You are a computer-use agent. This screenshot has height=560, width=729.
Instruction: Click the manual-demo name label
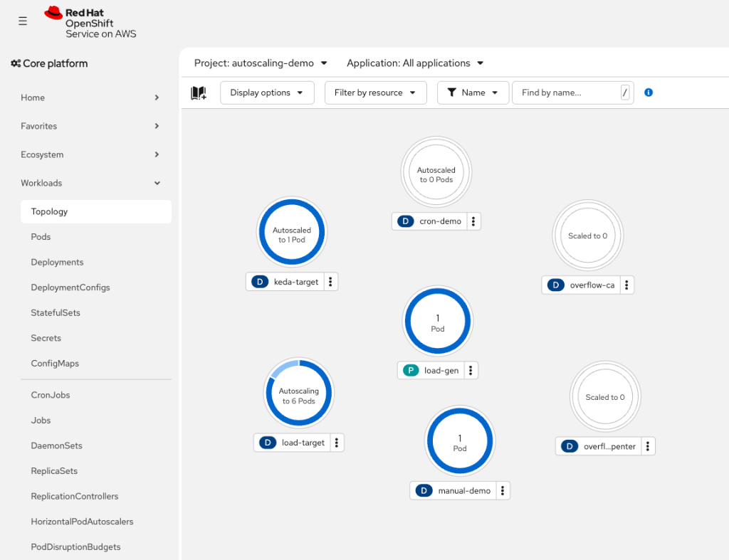point(464,490)
